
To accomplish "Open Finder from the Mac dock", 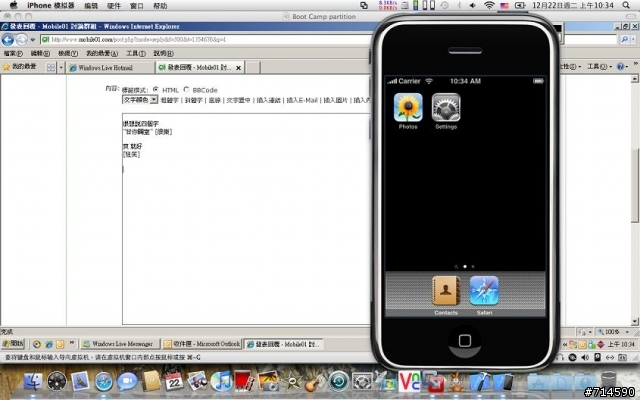I will pyautogui.click(x=33, y=382).
